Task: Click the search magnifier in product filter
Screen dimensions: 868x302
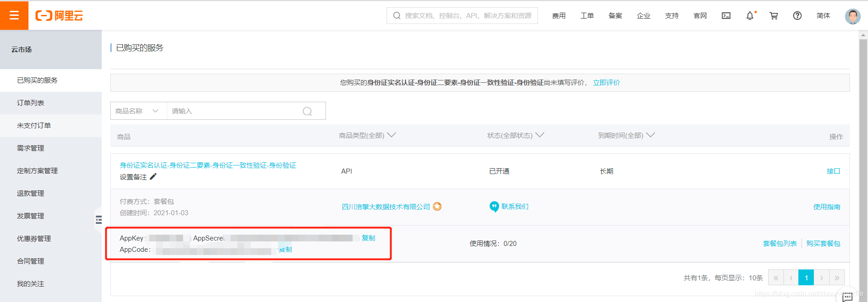Action: [x=307, y=111]
